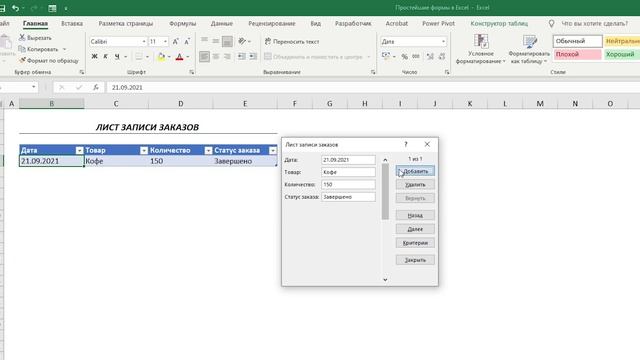Switch to the Формулы ribbon tab

tap(182, 24)
